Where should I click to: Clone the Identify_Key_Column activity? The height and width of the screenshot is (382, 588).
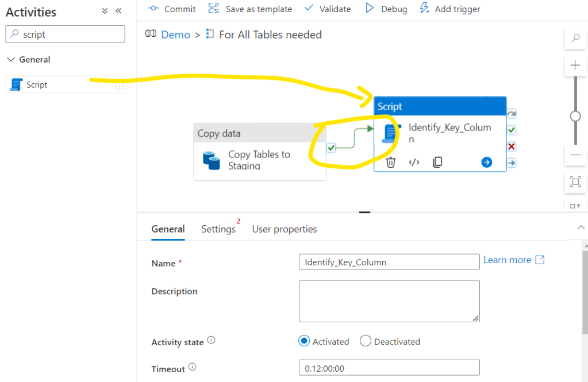coord(437,162)
